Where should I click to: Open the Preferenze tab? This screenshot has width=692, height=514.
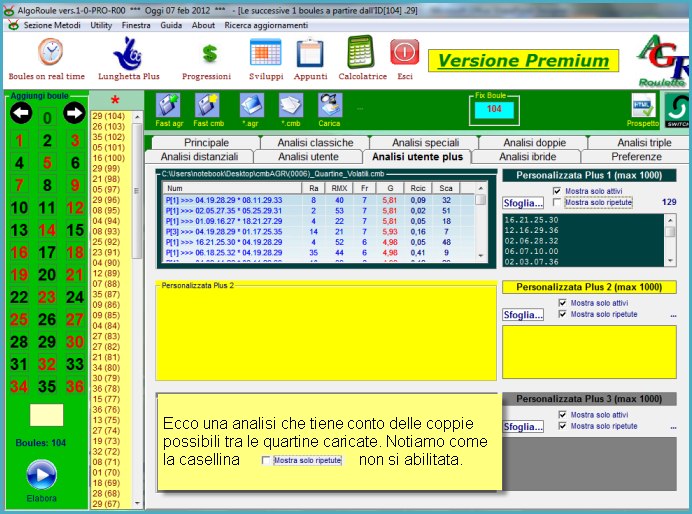(636, 157)
